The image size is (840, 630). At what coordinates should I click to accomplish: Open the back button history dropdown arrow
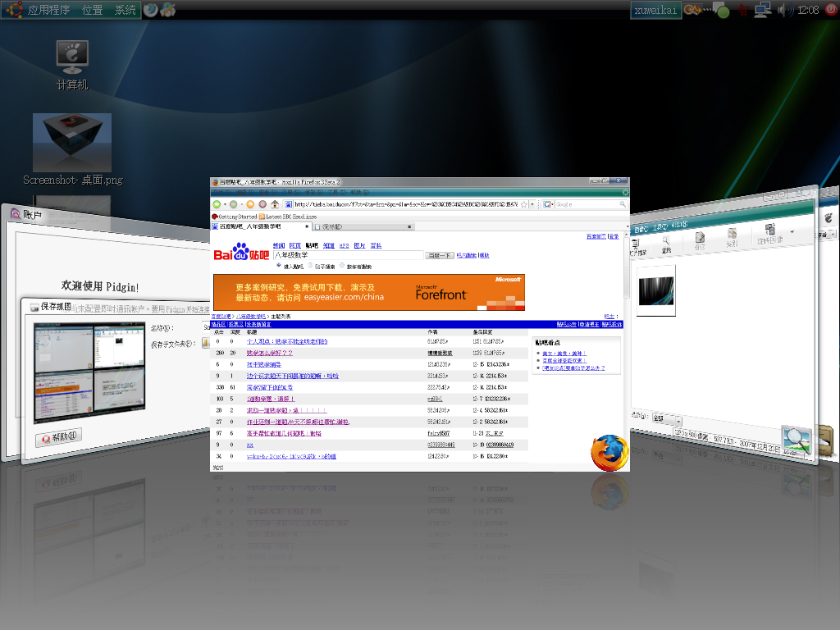click(x=225, y=204)
